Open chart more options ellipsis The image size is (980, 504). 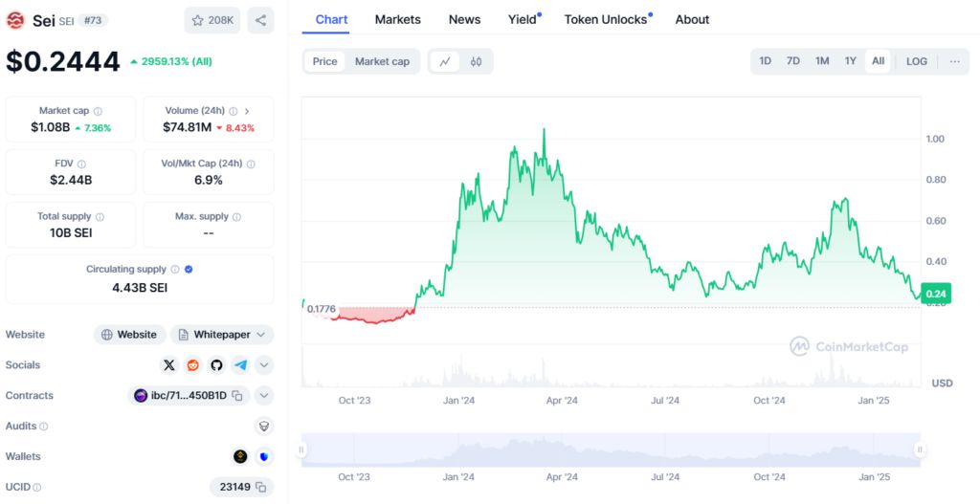(x=954, y=61)
